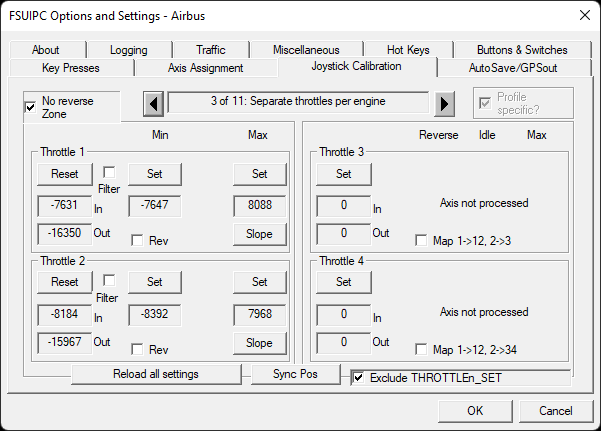Click the '3 of 11: Separate throttles per engine' label
The image size is (601, 431).
[298, 102]
